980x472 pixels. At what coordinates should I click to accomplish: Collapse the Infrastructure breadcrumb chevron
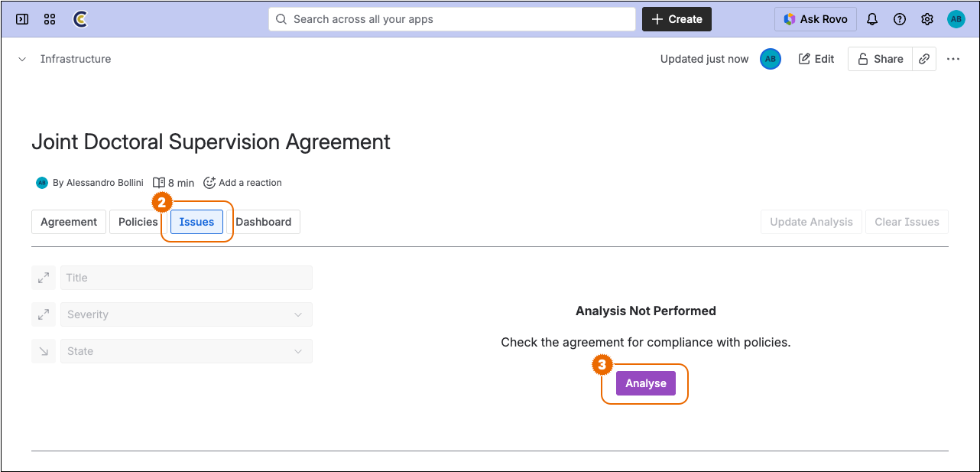tap(21, 58)
